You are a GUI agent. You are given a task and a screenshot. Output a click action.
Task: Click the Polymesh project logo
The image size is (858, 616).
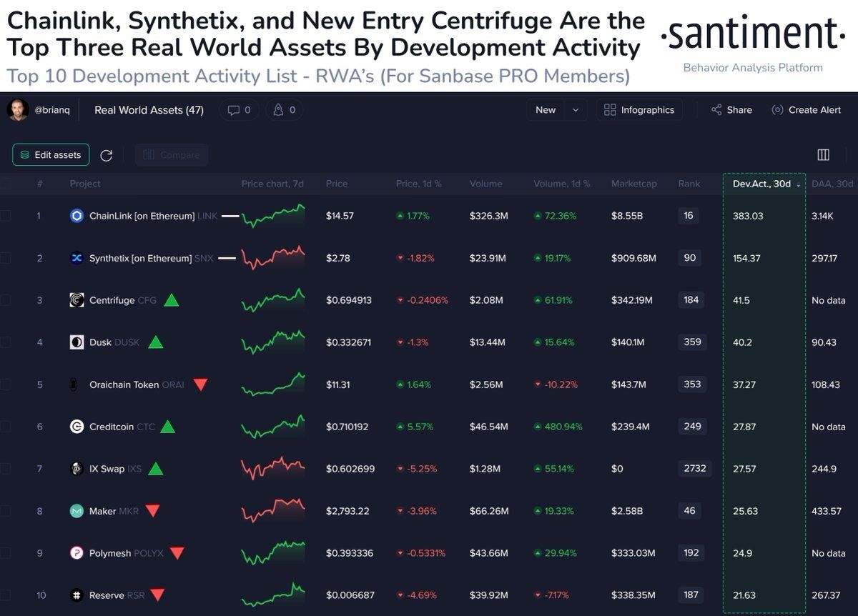[x=77, y=553]
